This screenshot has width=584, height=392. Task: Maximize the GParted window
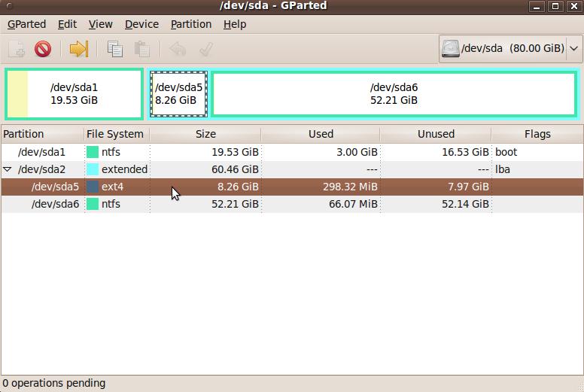pyautogui.click(x=555, y=6)
